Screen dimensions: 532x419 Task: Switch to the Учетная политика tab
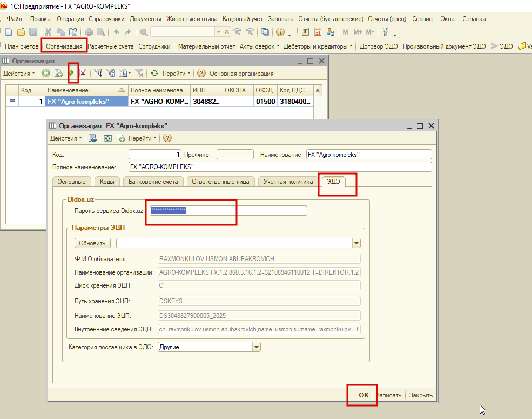[x=288, y=182]
